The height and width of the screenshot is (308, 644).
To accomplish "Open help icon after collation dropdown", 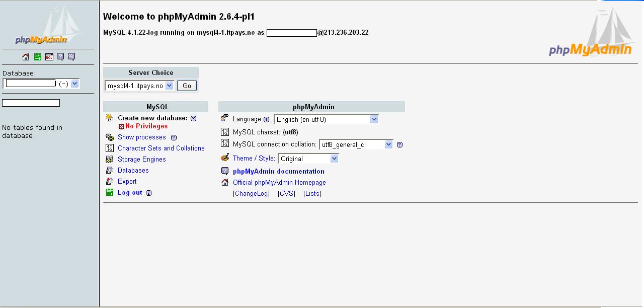I will 400,145.
